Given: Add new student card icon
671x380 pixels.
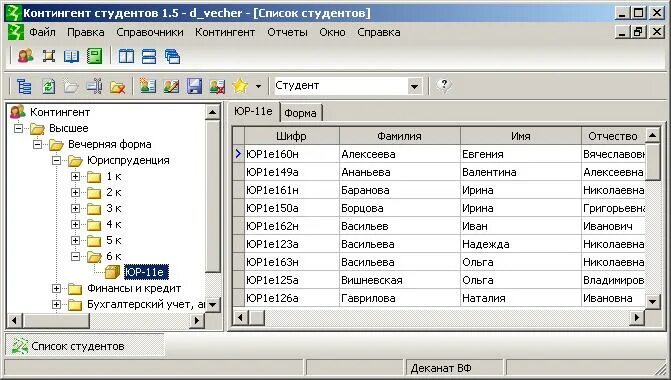Looking at the screenshot, I should tap(148, 86).
